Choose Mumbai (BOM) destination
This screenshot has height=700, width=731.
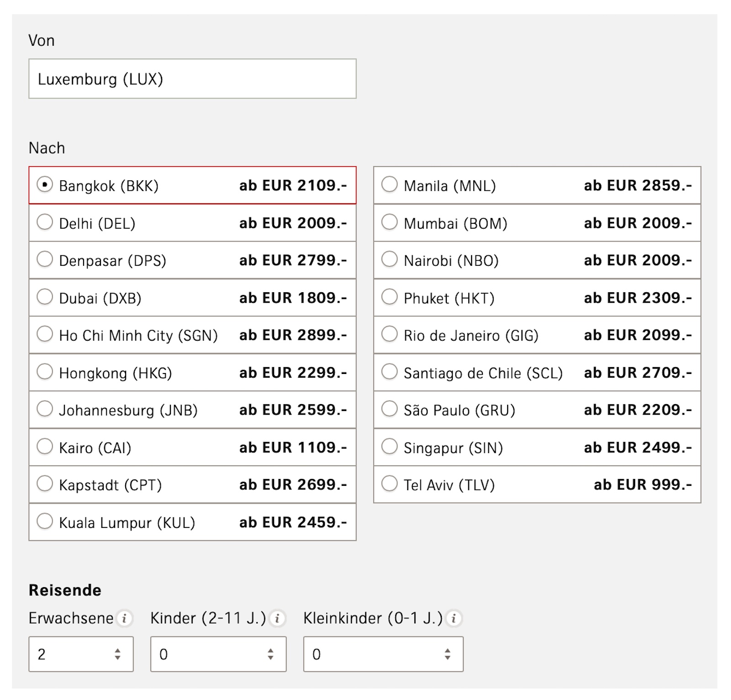(389, 222)
